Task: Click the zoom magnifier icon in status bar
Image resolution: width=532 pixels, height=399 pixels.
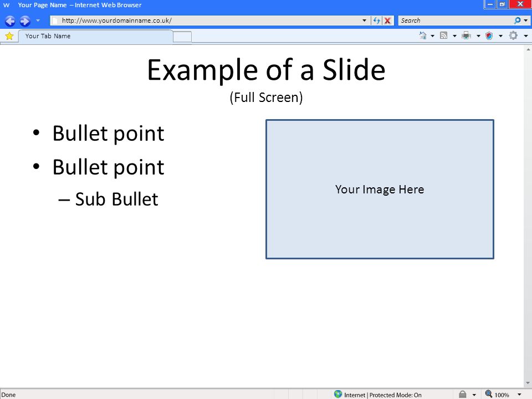Action: coord(489,394)
